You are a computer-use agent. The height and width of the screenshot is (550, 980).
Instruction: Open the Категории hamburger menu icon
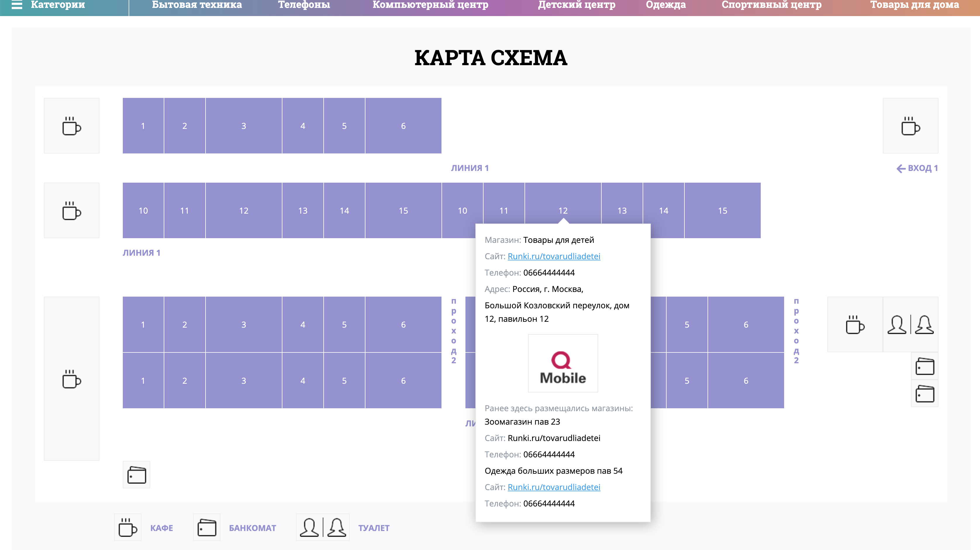pyautogui.click(x=17, y=5)
